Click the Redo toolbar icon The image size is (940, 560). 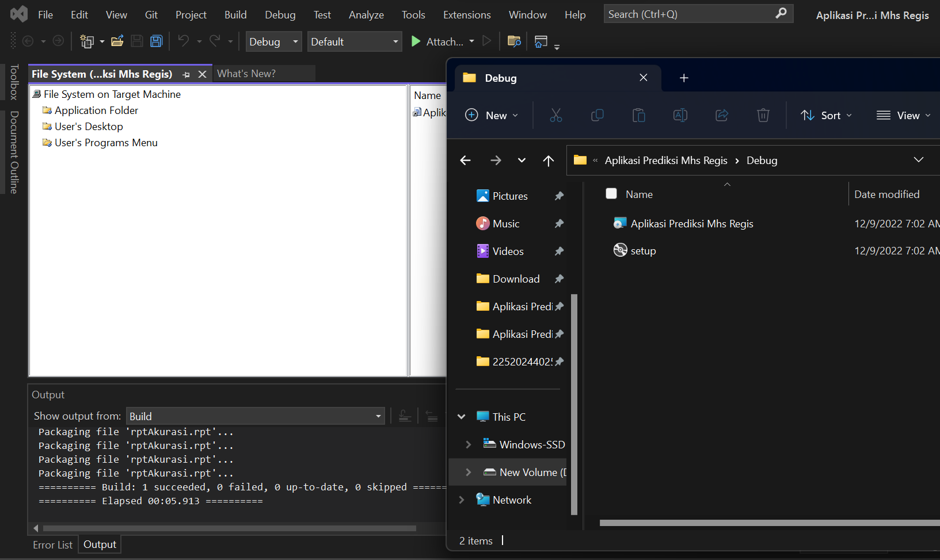pos(215,41)
